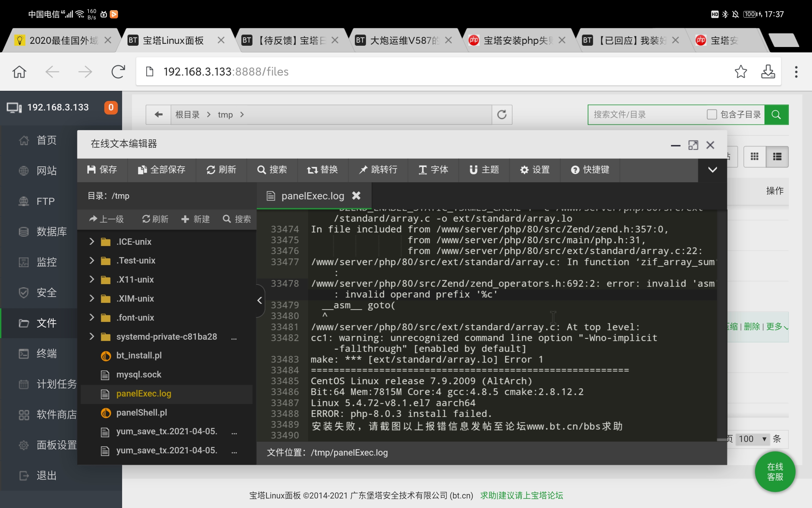812x508 pixels.
Task: Collapse editor toolbar with chevron arrow
Action: (712, 170)
